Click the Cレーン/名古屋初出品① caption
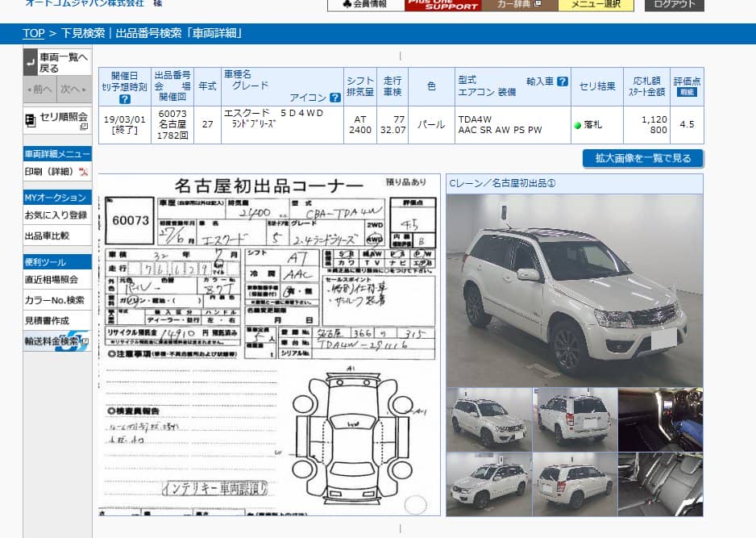The image size is (756, 538). pos(502,183)
